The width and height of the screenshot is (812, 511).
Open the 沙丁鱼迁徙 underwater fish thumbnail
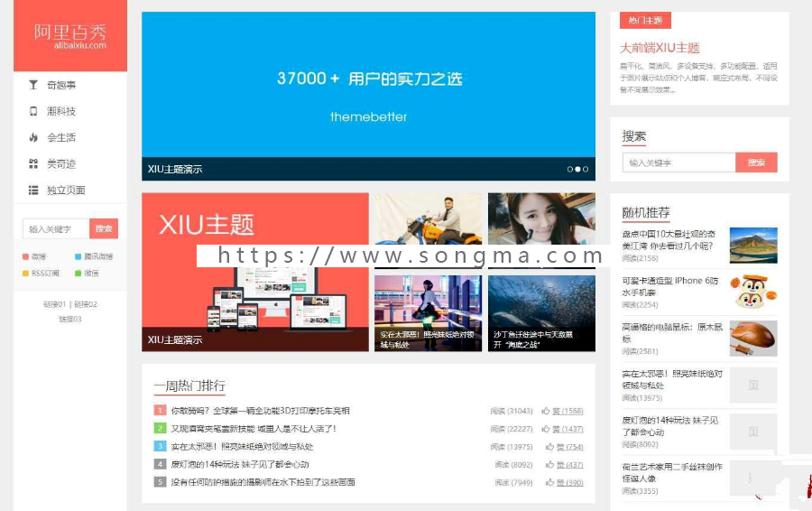(541, 313)
